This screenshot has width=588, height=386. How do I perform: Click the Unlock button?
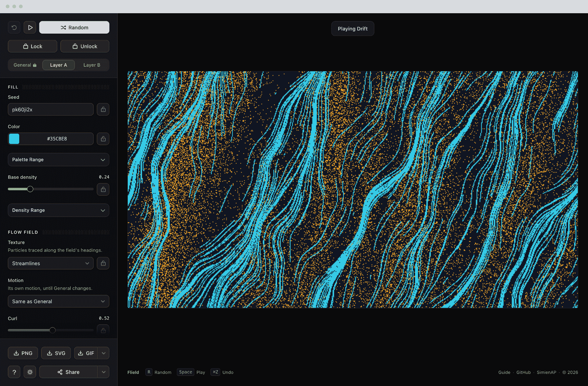tap(85, 46)
